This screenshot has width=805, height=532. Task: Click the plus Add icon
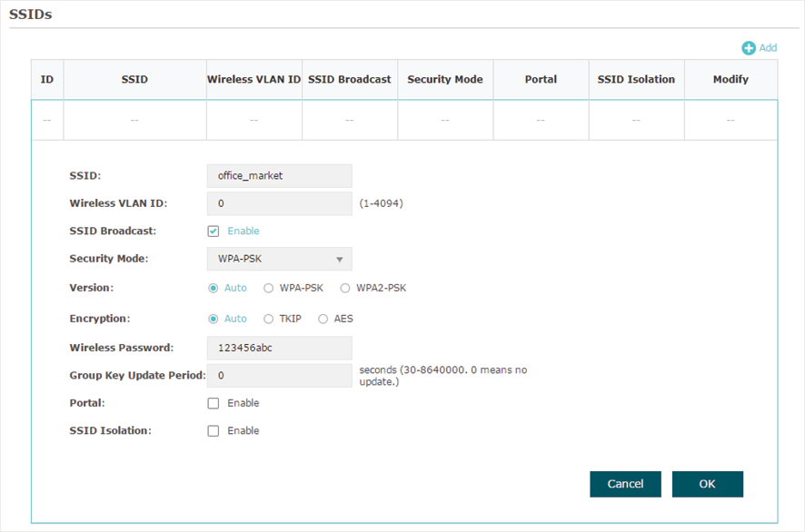point(749,48)
